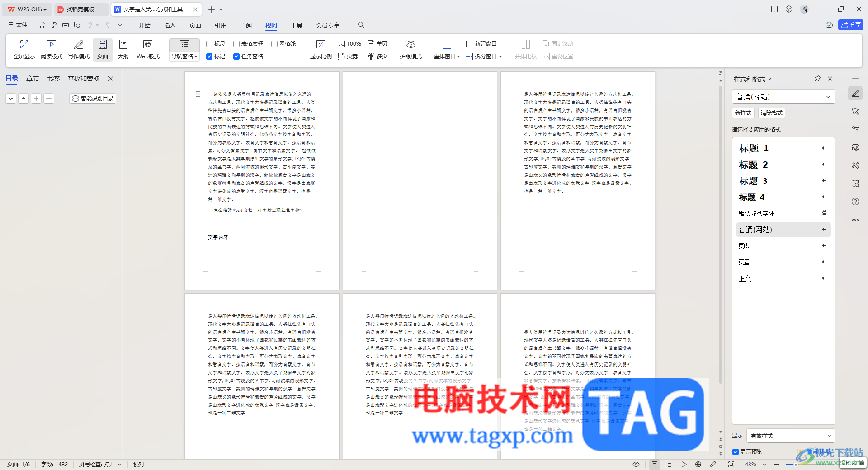Image resolution: width=868 pixels, height=470 pixels.
Task: Switch to outline view from status bar
Action: point(669,464)
